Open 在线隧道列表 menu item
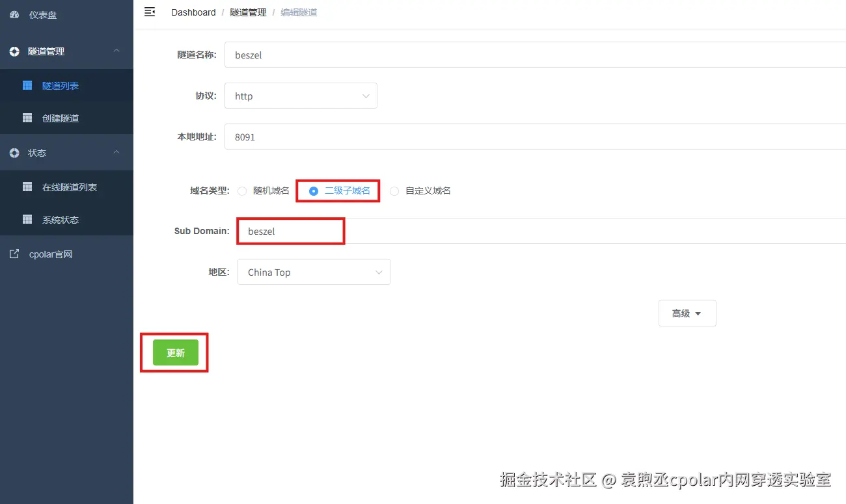The height and width of the screenshot is (504, 846). (x=66, y=187)
